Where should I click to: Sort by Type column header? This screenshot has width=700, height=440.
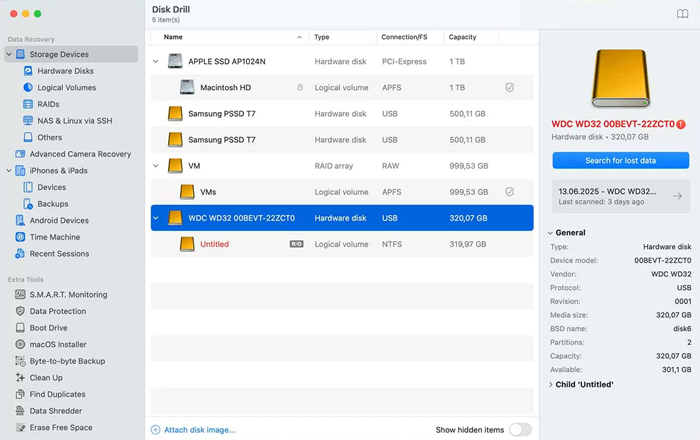coord(321,37)
